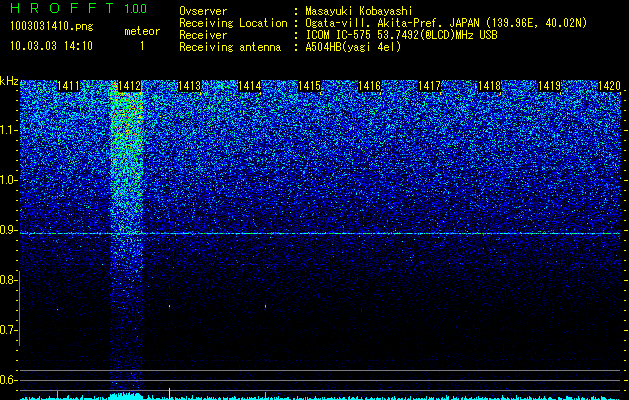
Task: Click the timestamp 10.03.03 14:10
Action: [51, 46]
